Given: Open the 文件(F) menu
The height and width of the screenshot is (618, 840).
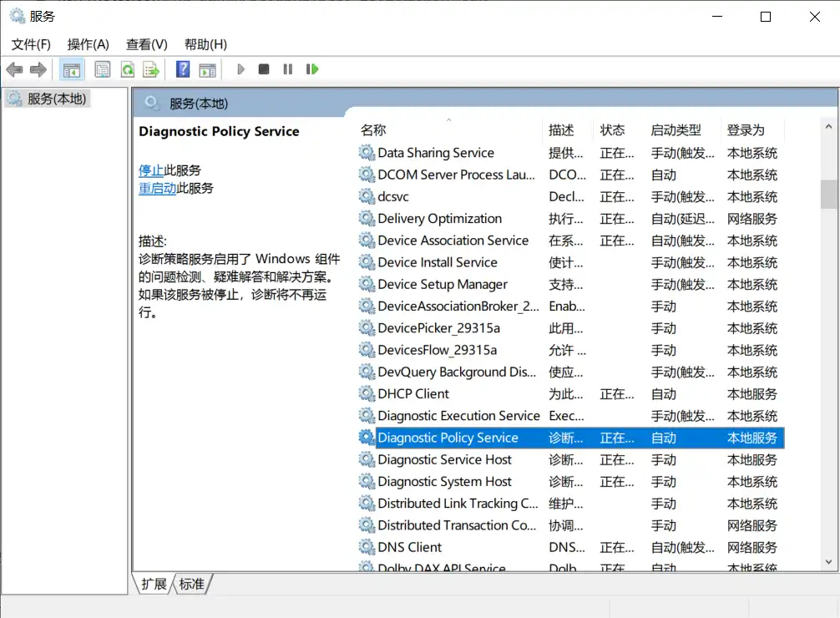Looking at the screenshot, I should 31,44.
